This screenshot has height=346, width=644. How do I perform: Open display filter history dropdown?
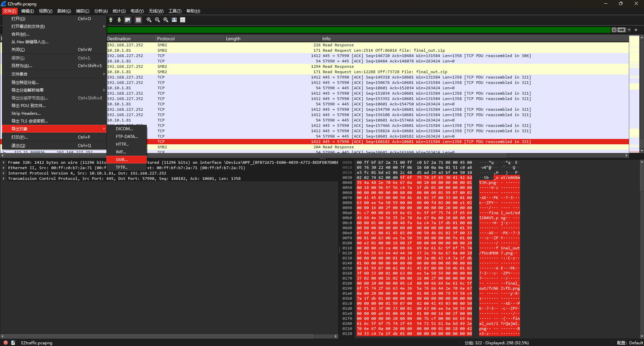[x=629, y=30]
